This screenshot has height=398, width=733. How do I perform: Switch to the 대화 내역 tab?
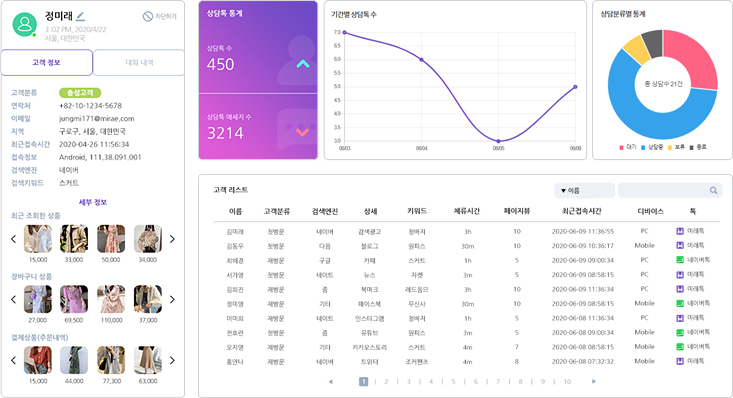(139, 62)
